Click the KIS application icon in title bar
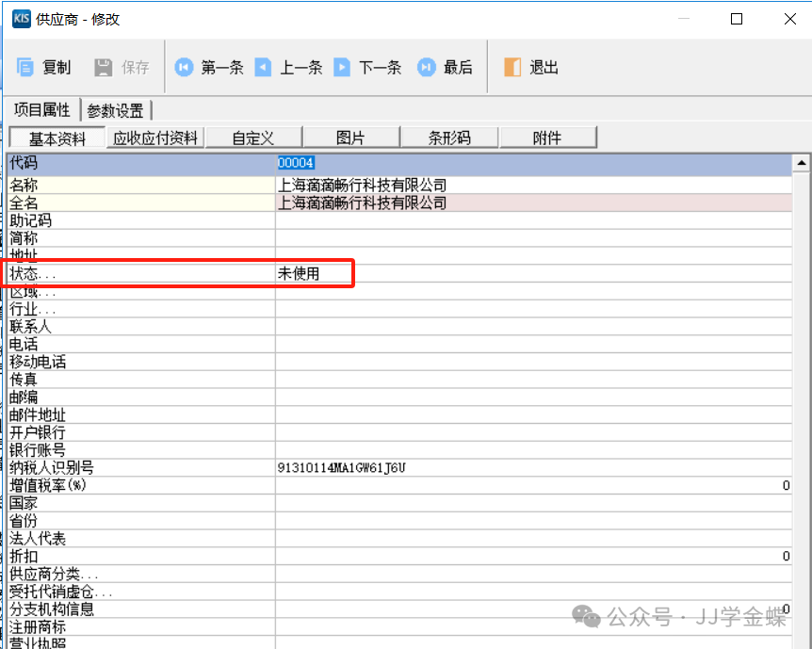The height and width of the screenshot is (649, 812). click(x=20, y=19)
